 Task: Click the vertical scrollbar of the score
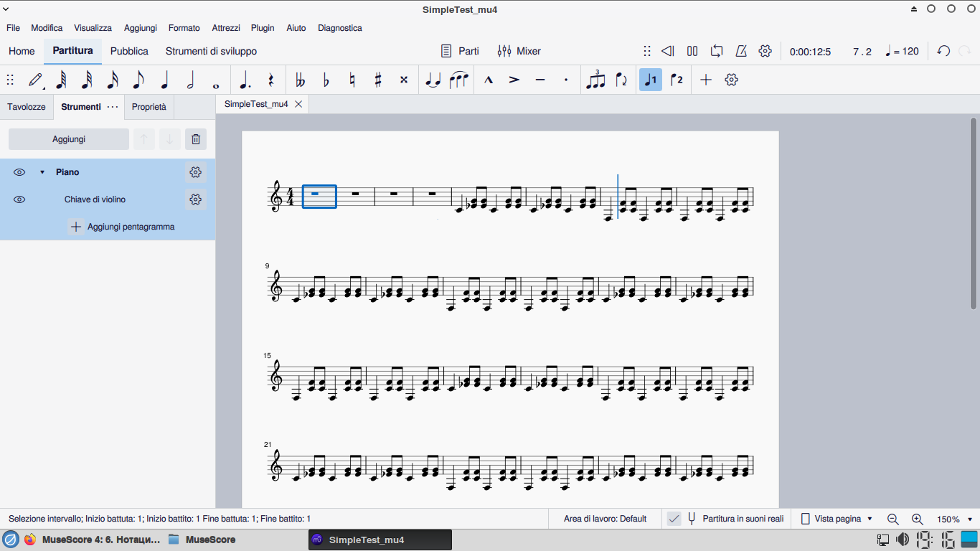tap(973, 213)
